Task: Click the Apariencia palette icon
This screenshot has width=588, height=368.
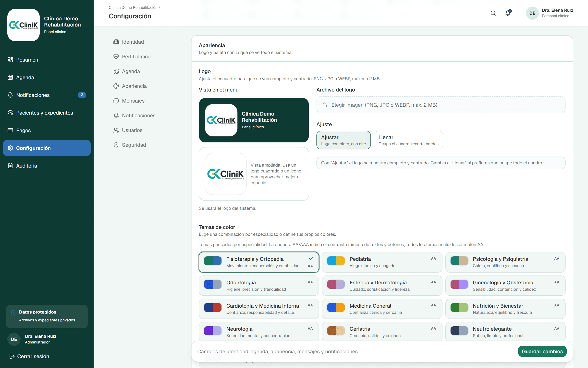Action: (x=116, y=86)
